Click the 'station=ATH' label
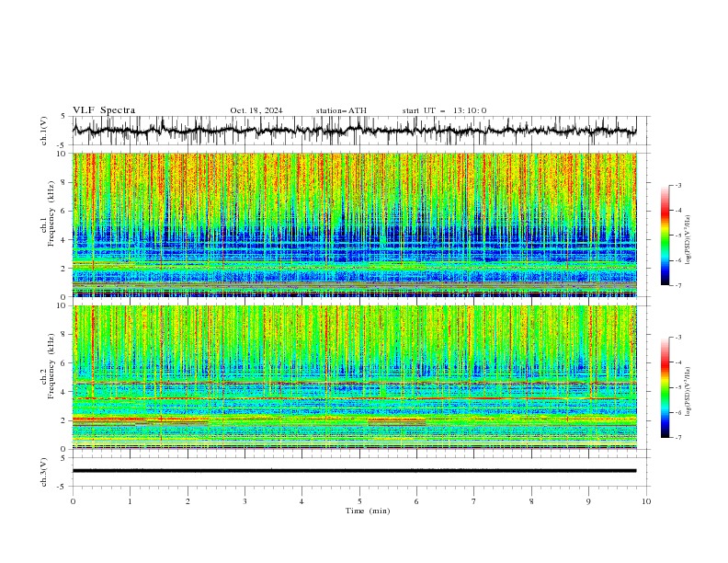The image size is (728, 563). pyautogui.click(x=341, y=110)
